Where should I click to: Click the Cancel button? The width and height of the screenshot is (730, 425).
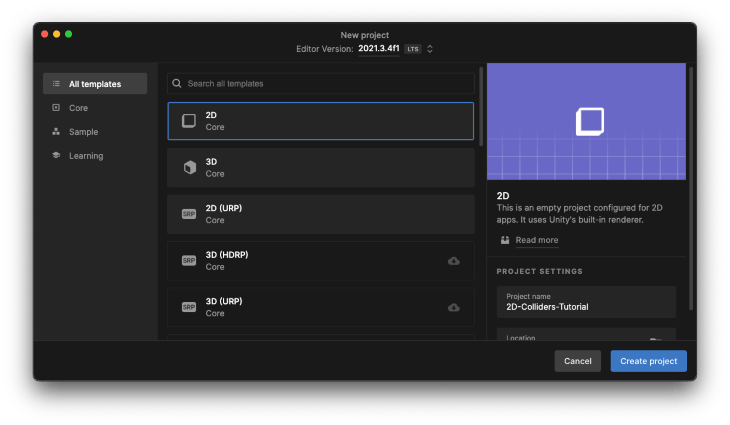pyautogui.click(x=577, y=361)
